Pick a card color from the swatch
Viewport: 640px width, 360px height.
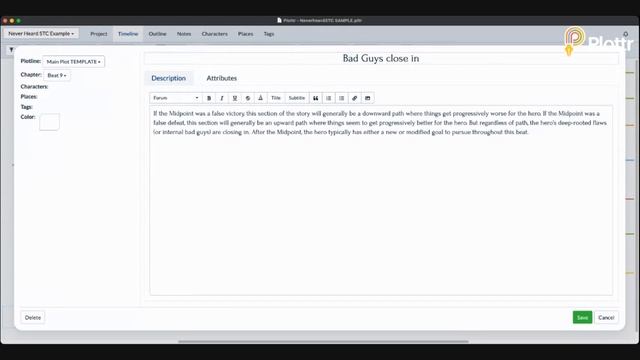click(49, 122)
